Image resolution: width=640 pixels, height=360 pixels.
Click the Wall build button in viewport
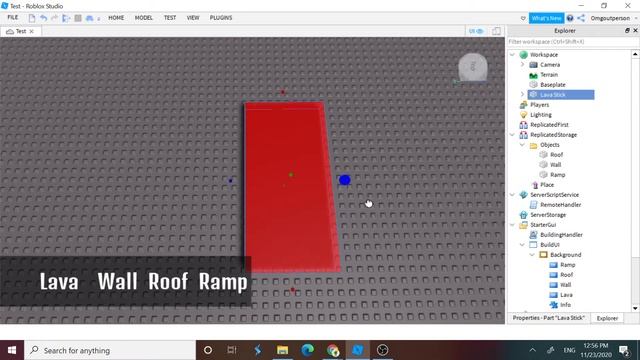coord(117,282)
